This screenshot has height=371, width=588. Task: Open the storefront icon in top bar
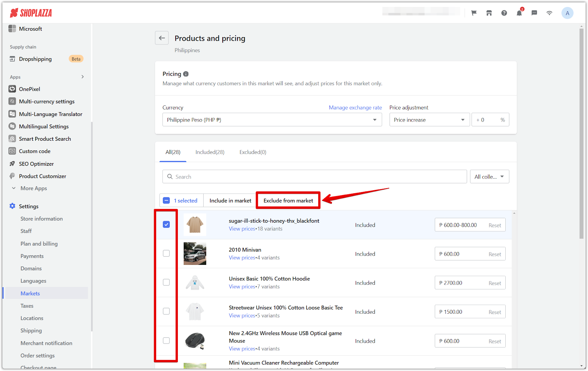(x=489, y=13)
